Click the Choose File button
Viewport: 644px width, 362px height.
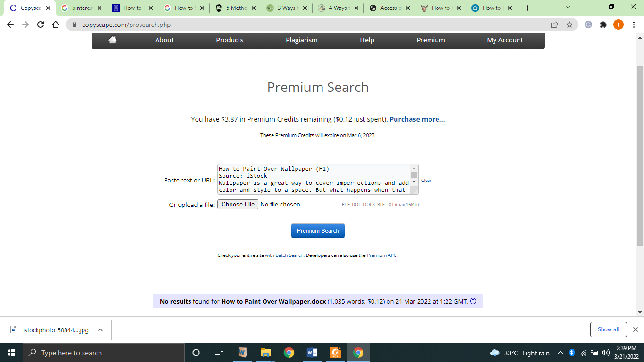(x=238, y=204)
